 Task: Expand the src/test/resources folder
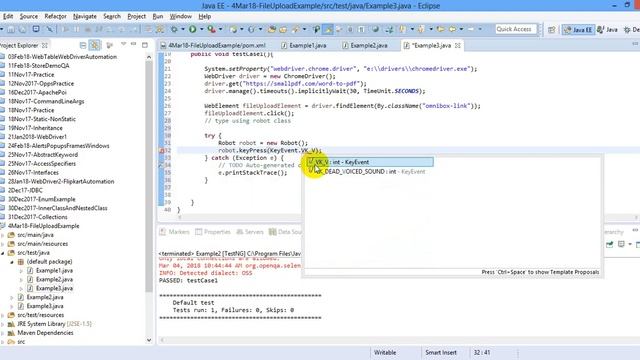pos(3,316)
